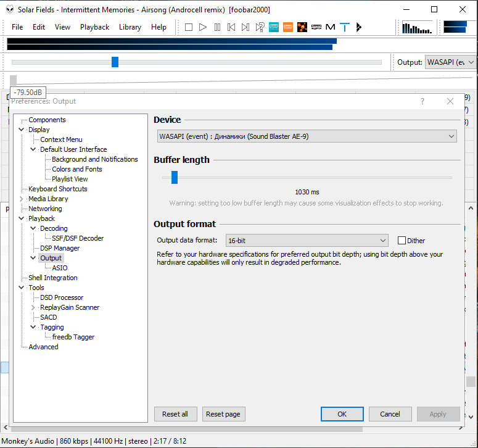Close the Preferences dialog
478x448 pixels.
[x=450, y=101]
